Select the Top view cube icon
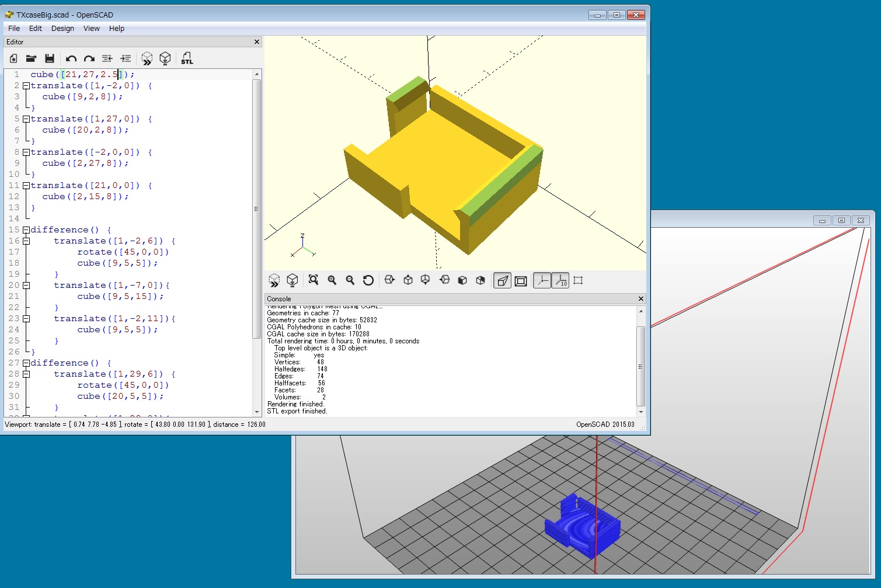 pyautogui.click(x=408, y=280)
